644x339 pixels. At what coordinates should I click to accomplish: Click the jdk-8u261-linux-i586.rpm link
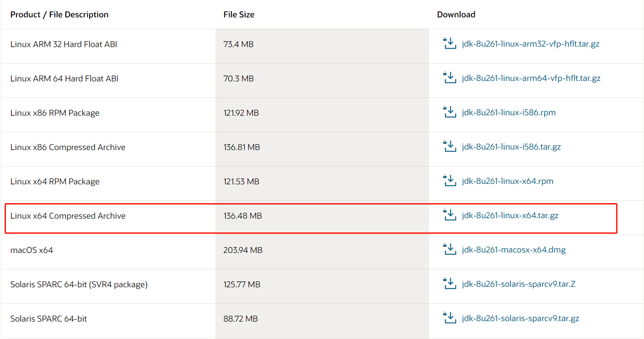(509, 113)
